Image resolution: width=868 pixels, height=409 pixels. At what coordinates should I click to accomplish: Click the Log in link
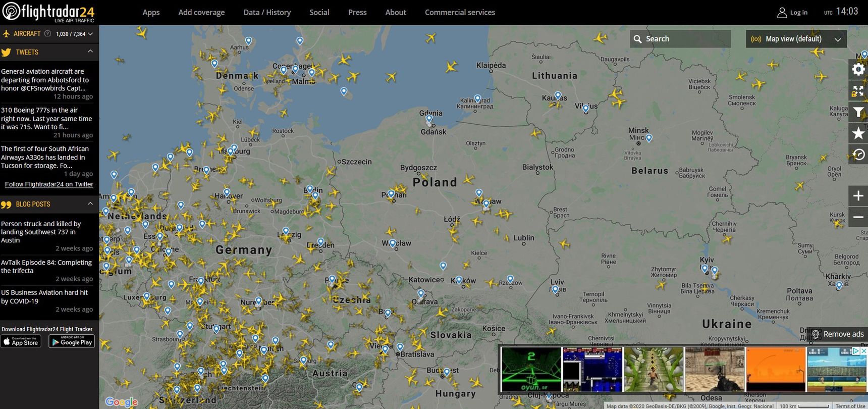798,13
